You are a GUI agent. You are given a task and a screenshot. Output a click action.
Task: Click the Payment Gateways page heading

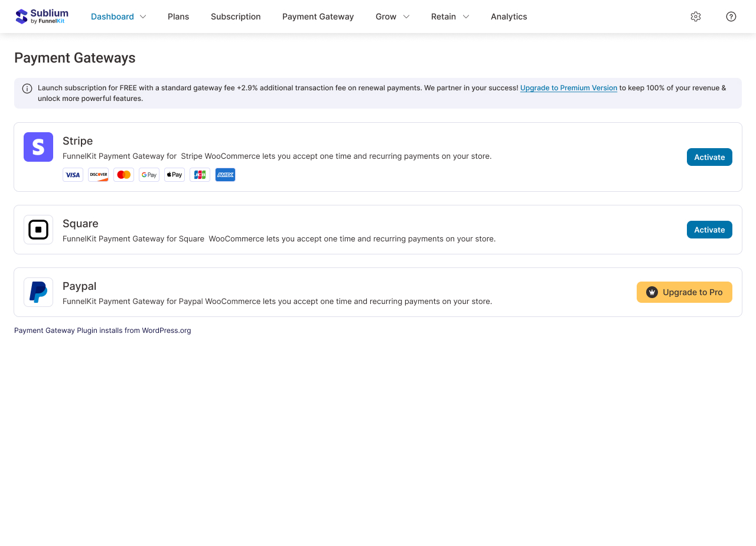tap(75, 58)
